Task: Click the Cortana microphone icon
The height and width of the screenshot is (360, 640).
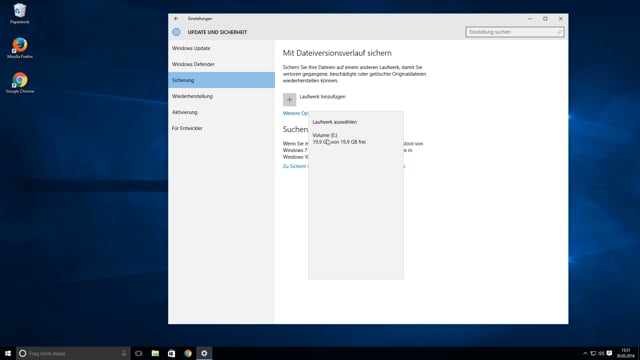Action: pos(124,353)
